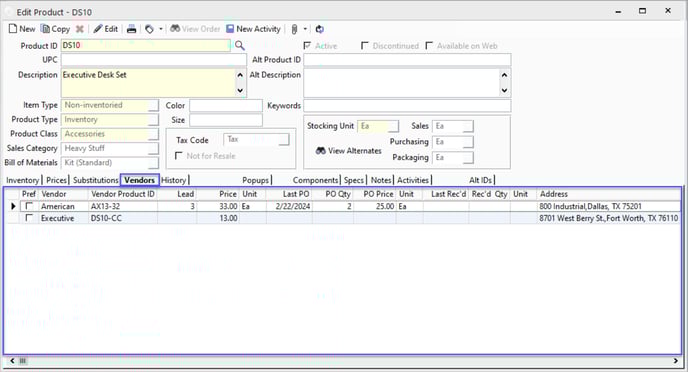
Task: Toggle Available on Web checkbox
Action: 429,46
